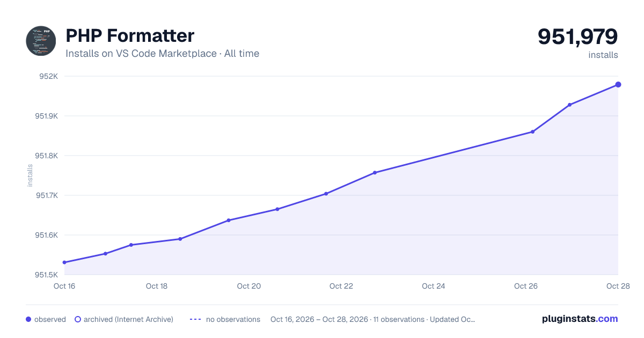Select the 951,979 installs total
644x338 pixels.
click(x=578, y=36)
